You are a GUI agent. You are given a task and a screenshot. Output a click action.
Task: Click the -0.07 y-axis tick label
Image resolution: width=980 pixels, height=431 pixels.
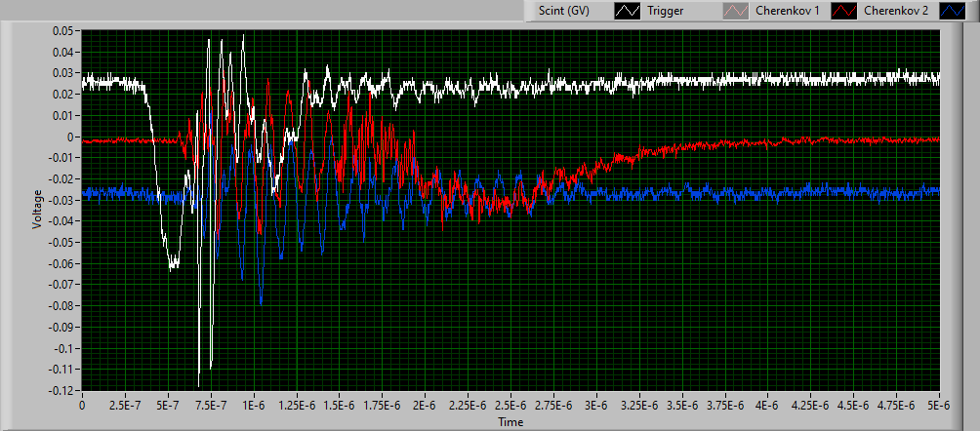pos(63,284)
